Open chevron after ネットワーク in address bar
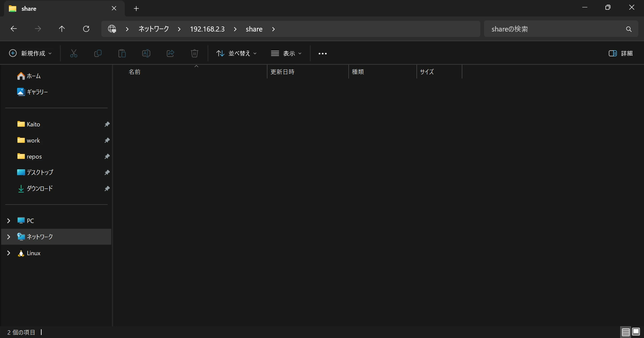The image size is (644, 338). [x=179, y=29]
